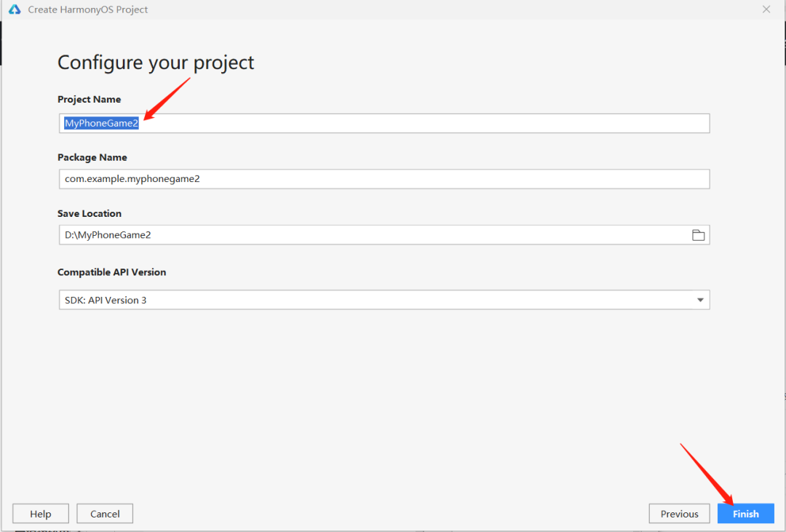Close the Create HarmonyOS Project dialog

tap(766, 9)
